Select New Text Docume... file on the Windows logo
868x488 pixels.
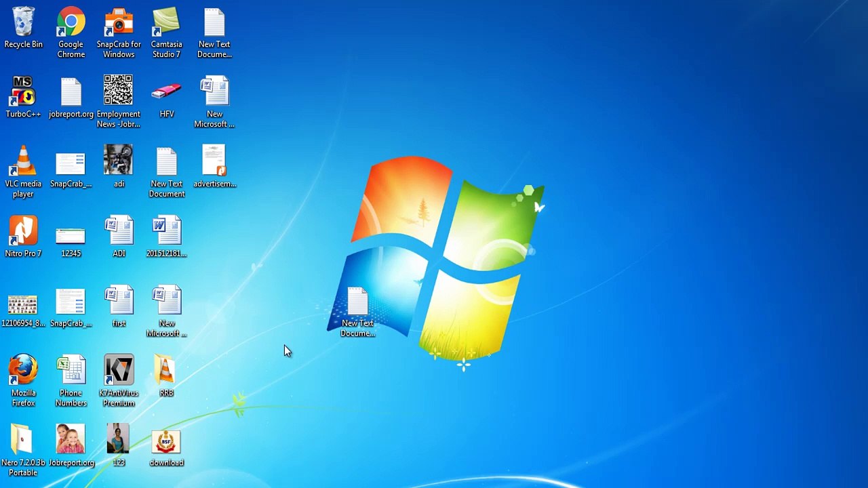[357, 312]
